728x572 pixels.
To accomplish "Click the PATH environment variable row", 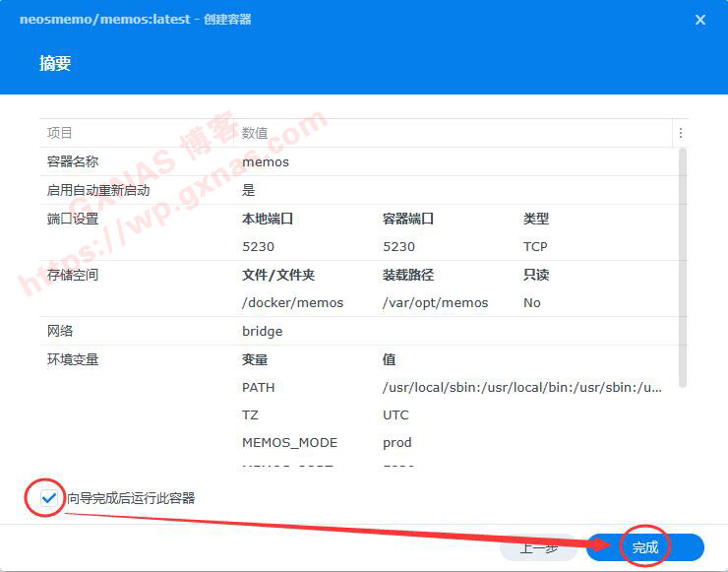I will (259, 388).
